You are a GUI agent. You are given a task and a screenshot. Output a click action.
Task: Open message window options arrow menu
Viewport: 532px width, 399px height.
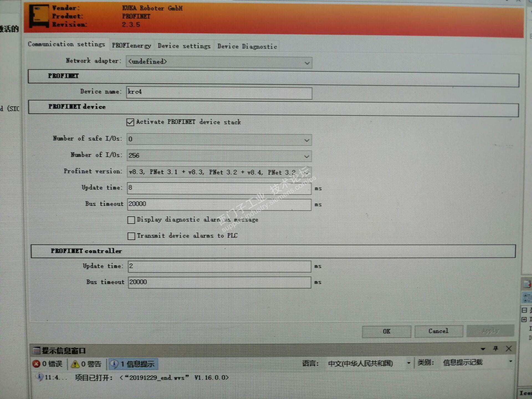click(x=483, y=349)
